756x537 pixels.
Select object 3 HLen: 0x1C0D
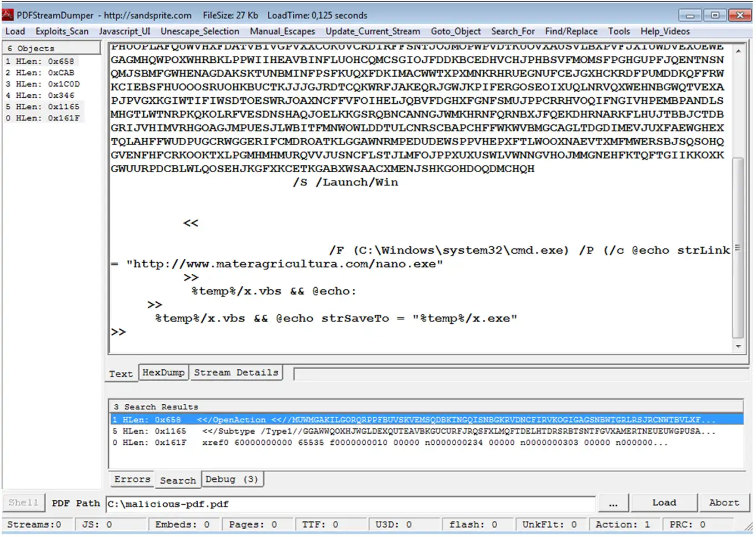(x=43, y=84)
